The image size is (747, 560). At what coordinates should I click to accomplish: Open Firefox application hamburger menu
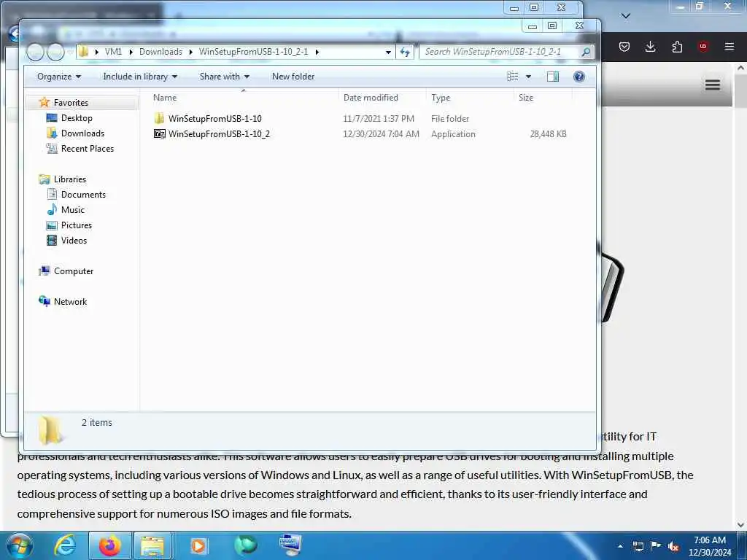(729, 46)
